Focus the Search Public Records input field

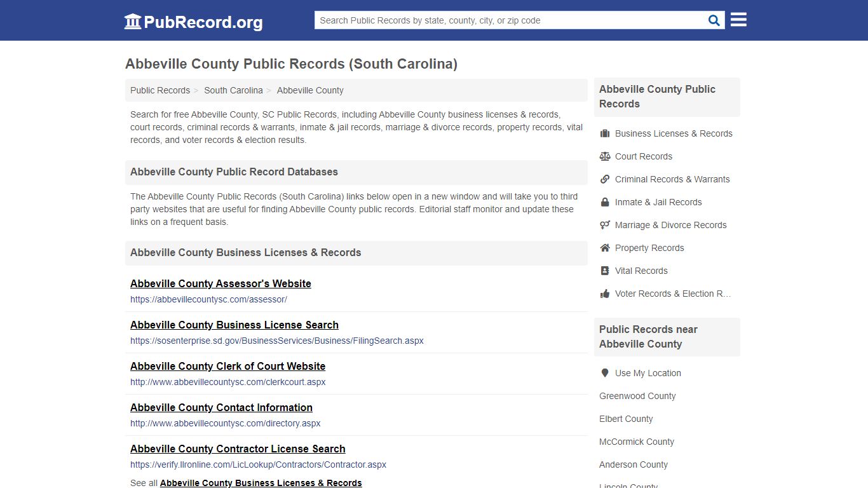tap(511, 20)
